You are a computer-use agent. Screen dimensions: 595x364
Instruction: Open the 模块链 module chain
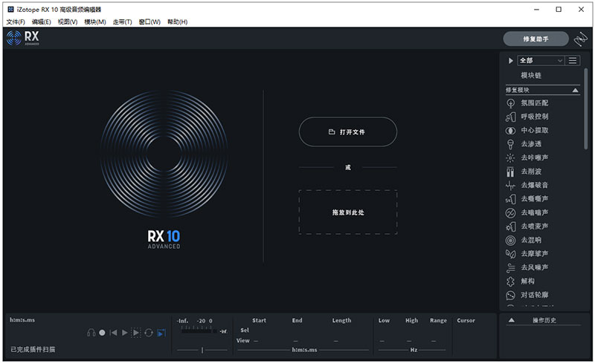coord(531,76)
